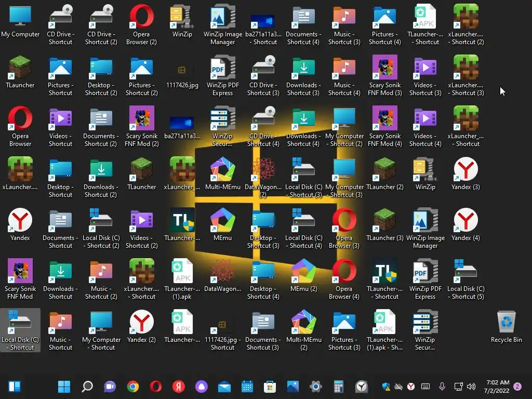
Task: Click the CD Drive - Shortcut (3) icon
Action: [x=263, y=76]
